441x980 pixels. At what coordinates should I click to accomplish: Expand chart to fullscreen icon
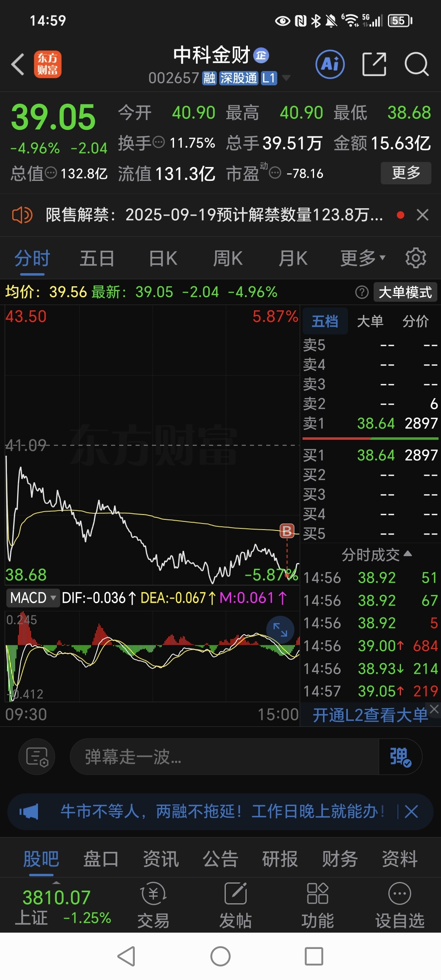tap(280, 630)
